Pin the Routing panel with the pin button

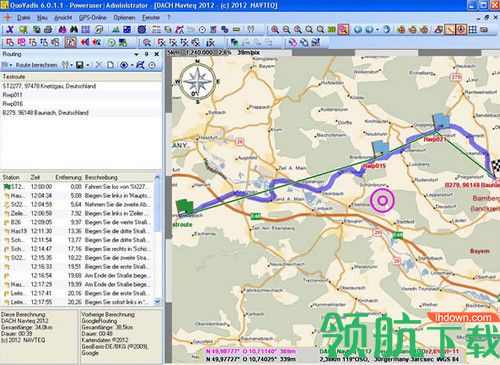click(x=146, y=54)
